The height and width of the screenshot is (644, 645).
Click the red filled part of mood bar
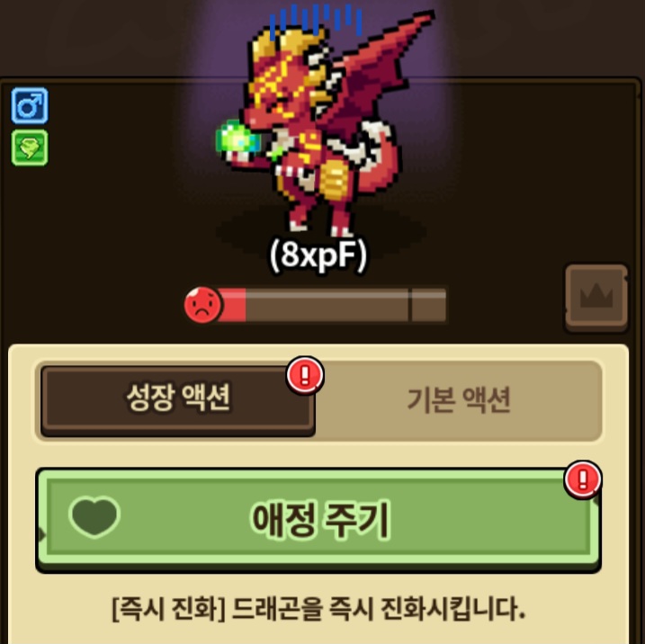click(x=232, y=305)
